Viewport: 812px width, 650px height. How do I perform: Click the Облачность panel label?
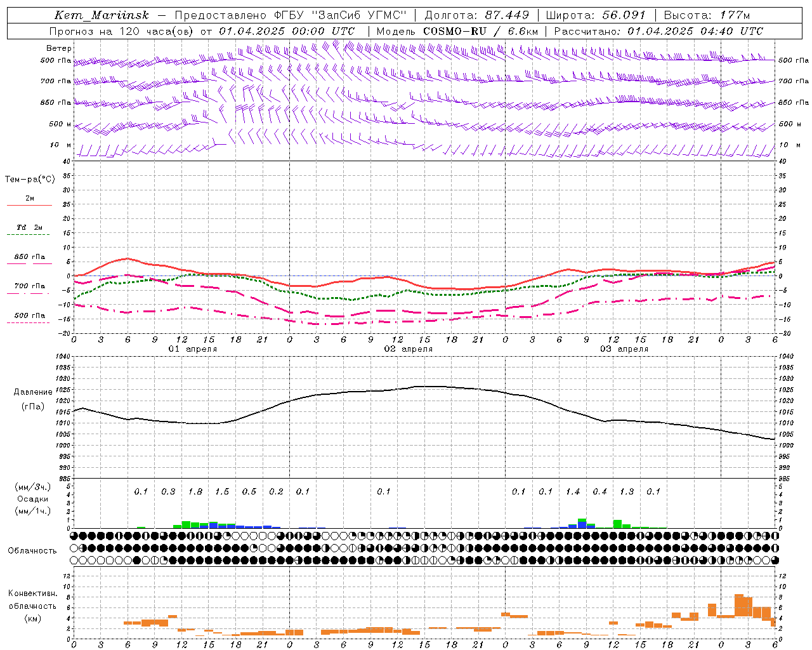tap(32, 551)
